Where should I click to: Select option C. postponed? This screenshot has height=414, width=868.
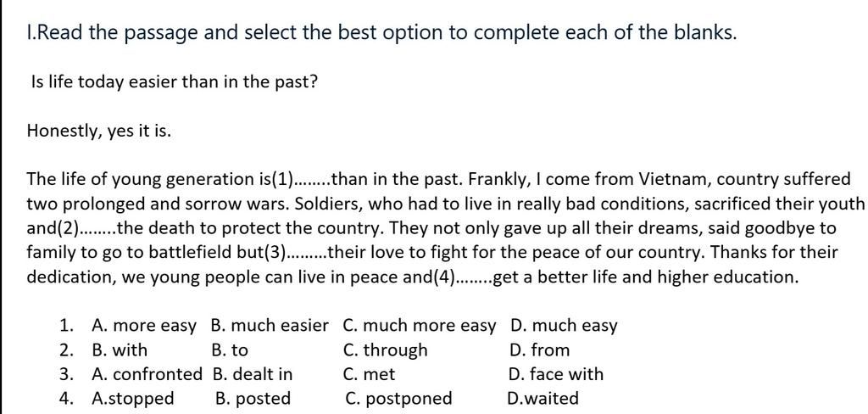(398, 399)
